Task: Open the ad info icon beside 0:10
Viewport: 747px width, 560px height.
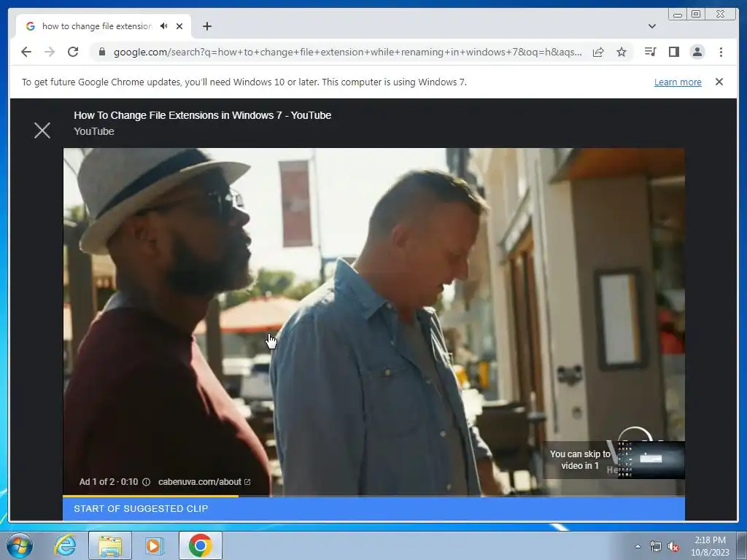Action: [146, 482]
